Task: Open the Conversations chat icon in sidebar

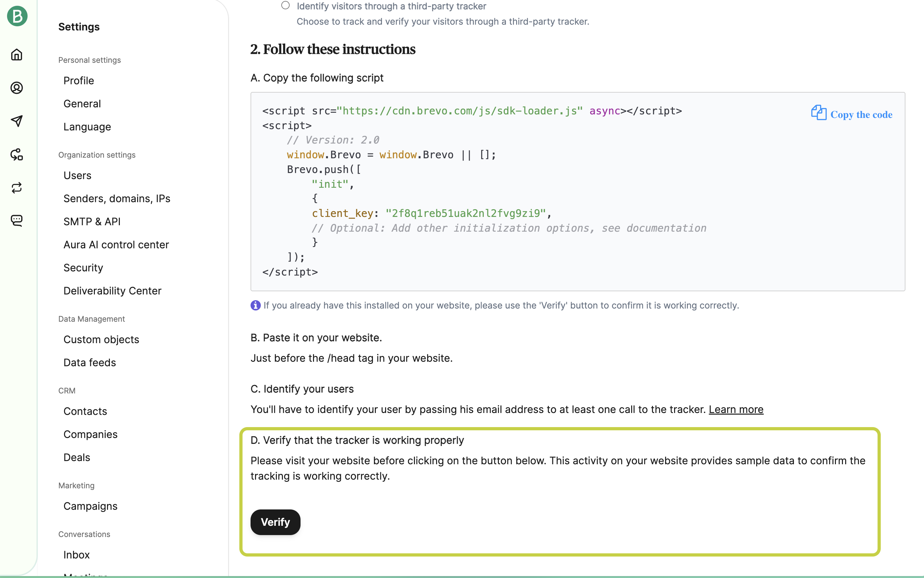Action: click(x=16, y=220)
